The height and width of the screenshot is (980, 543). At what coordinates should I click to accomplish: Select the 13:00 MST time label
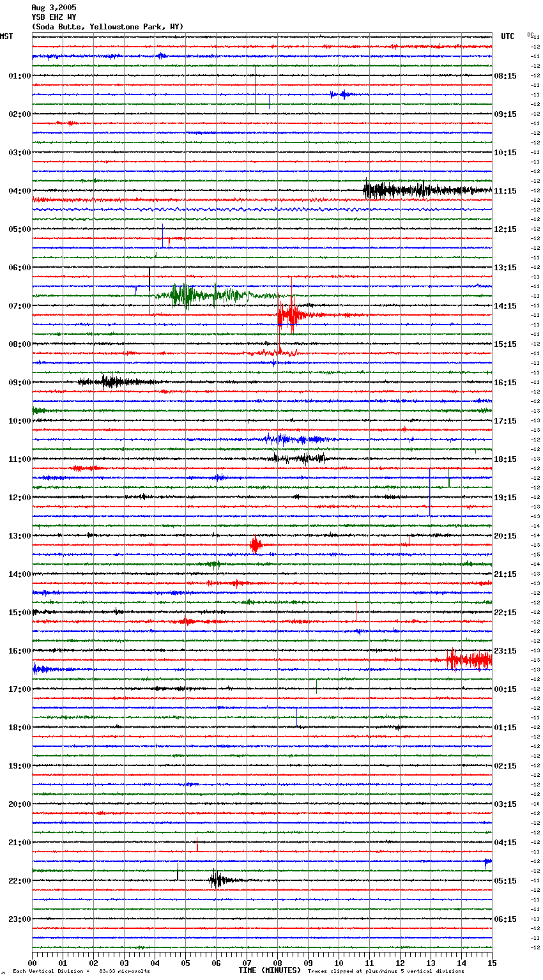coord(20,536)
